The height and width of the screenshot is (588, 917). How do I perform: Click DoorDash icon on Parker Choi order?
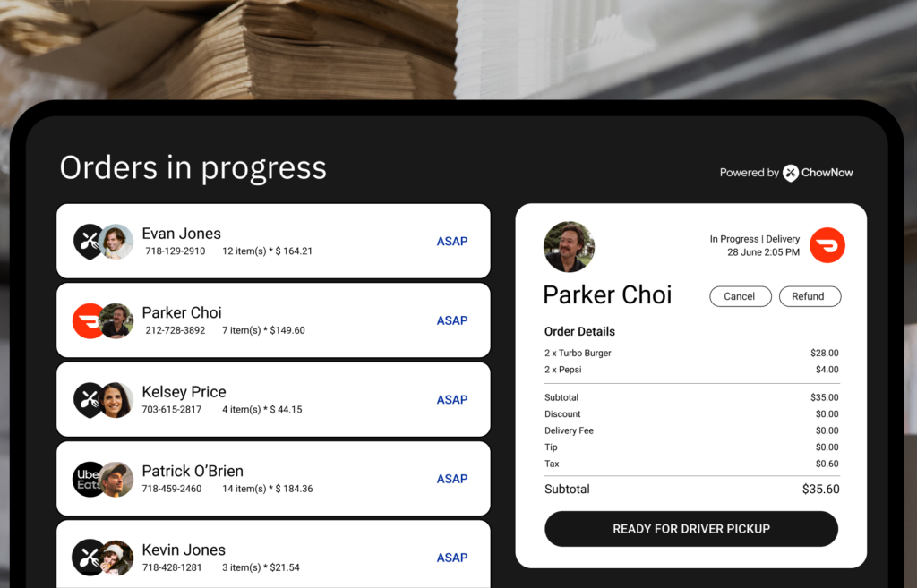88,321
